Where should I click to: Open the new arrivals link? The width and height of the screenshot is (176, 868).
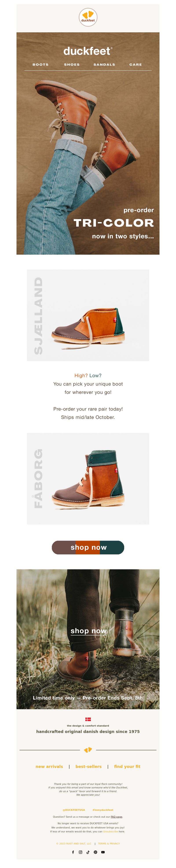pyautogui.click(x=49, y=766)
